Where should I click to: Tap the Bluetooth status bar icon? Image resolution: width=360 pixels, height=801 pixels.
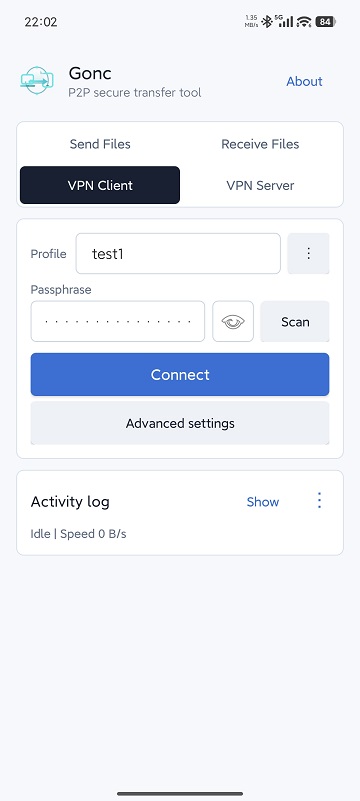266,21
